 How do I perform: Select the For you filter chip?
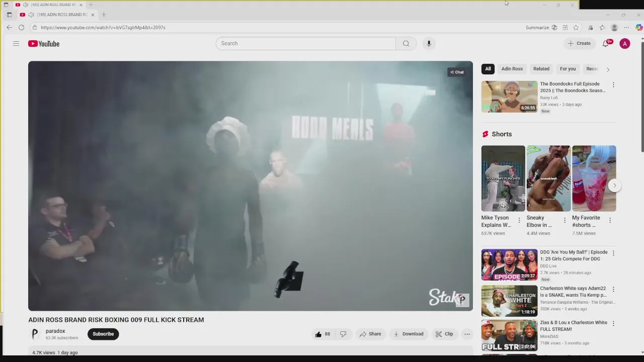568,69
